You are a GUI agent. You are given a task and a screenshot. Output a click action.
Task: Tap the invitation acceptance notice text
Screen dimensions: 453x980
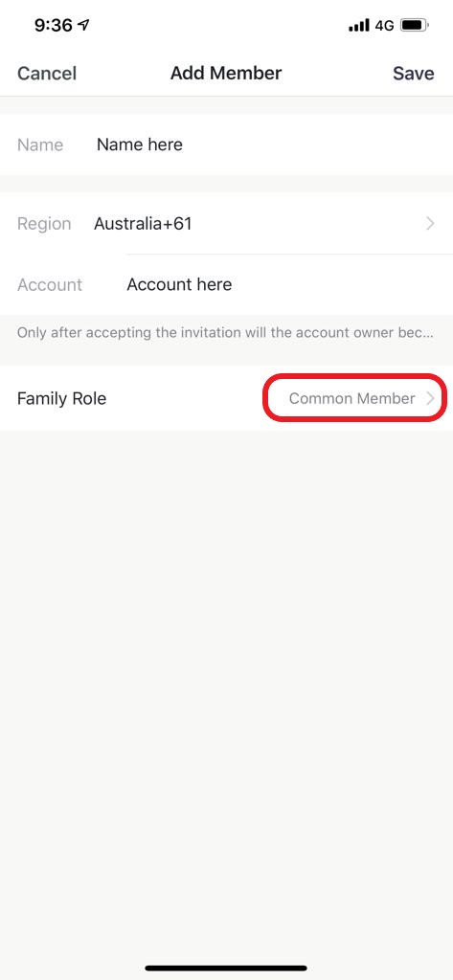pos(225,332)
